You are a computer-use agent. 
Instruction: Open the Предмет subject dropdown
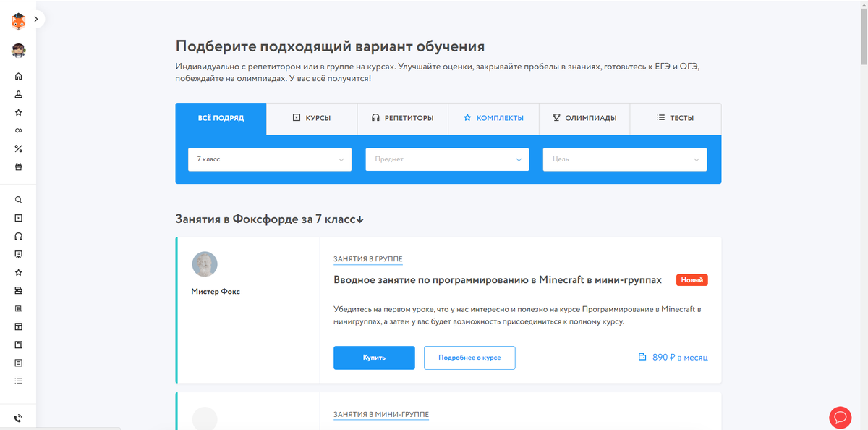tap(447, 159)
